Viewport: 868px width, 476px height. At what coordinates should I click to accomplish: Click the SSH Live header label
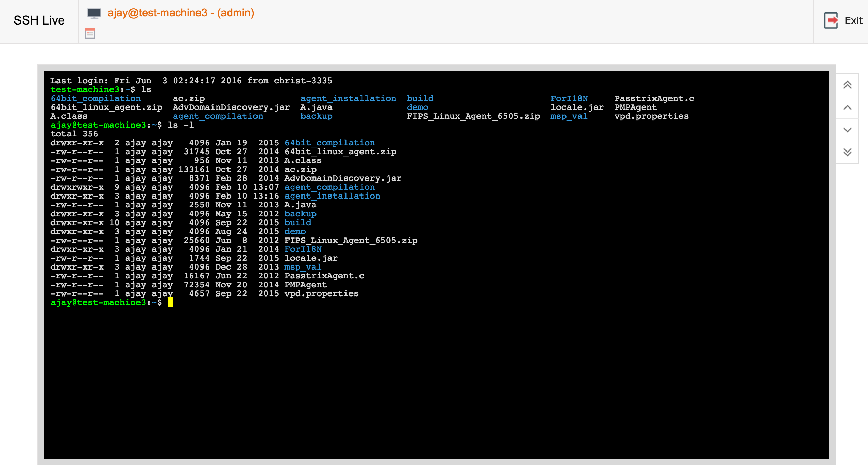pyautogui.click(x=39, y=20)
